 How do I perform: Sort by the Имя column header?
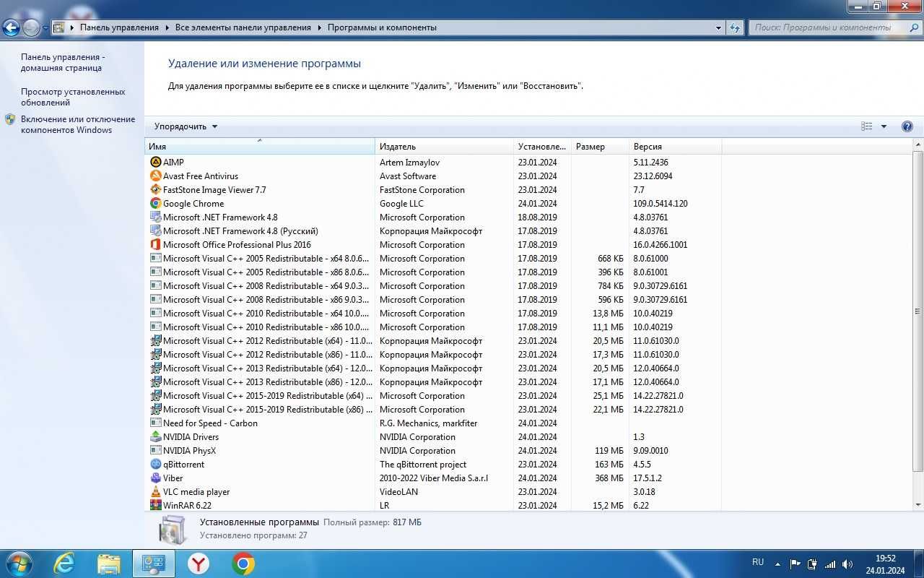[x=260, y=147]
